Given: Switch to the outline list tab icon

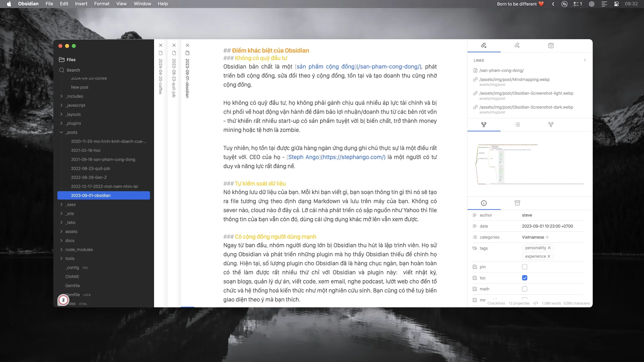Looking at the screenshot, I should (517, 124).
